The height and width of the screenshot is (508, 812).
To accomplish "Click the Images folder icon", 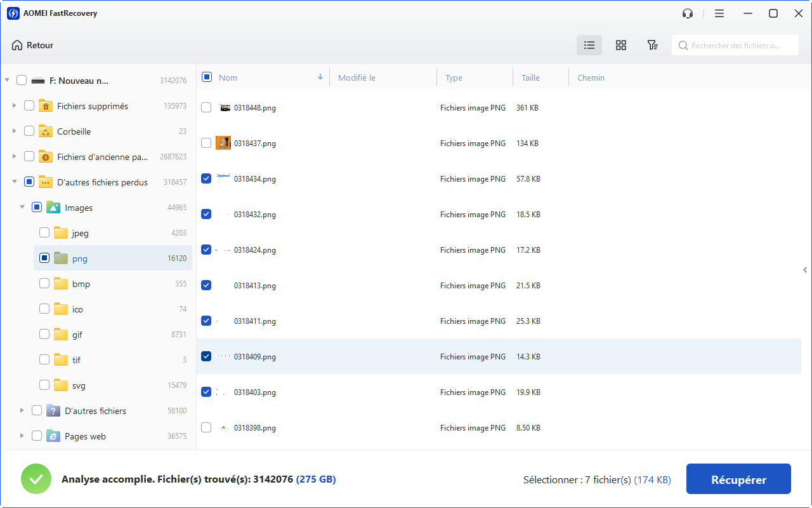I will click(x=53, y=208).
